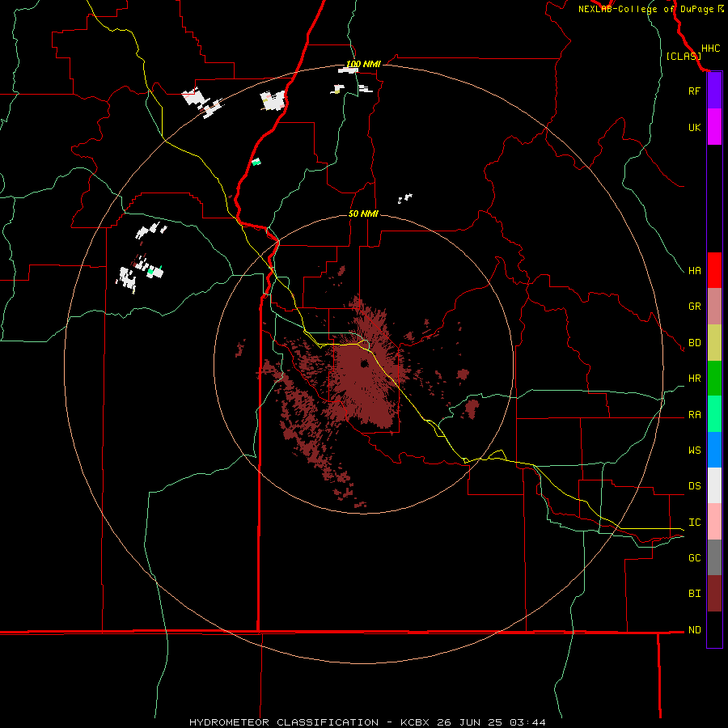Click the IC legend label
Image resolution: width=728 pixels, height=728 pixels.
pyautogui.click(x=694, y=523)
